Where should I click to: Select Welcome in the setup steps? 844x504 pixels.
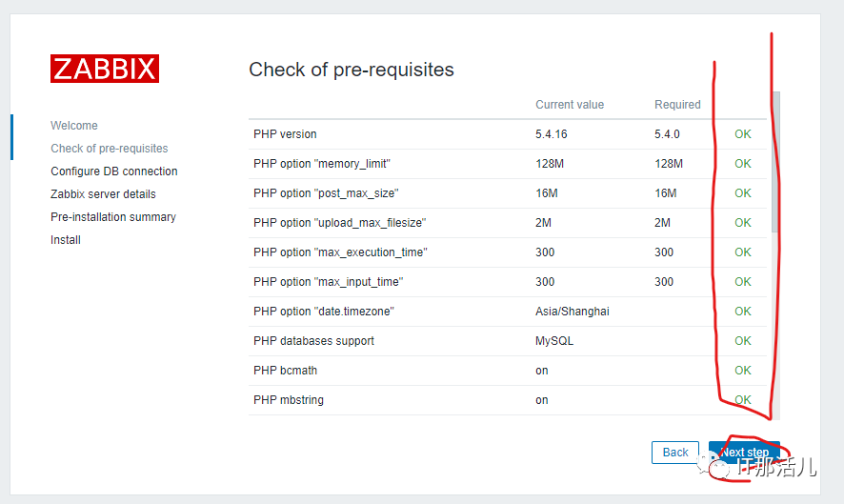[x=74, y=126]
